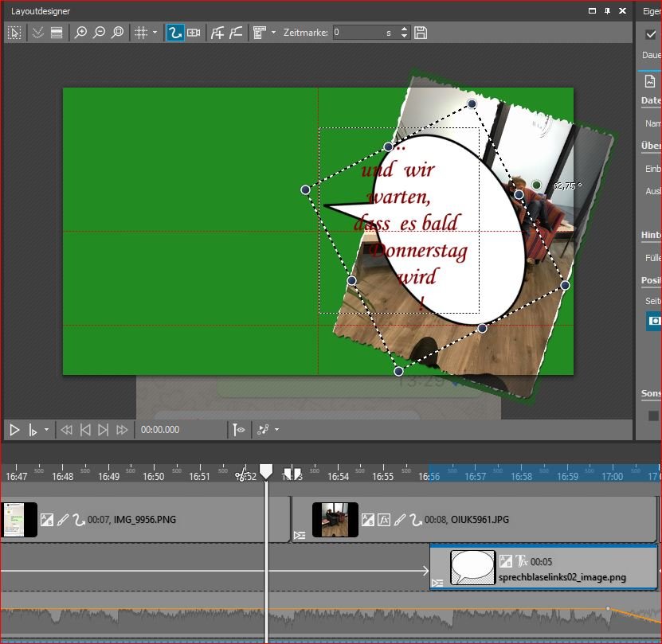Select the sprechblaselinks02_image.png clip thumbnail

pyautogui.click(x=472, y=568)
